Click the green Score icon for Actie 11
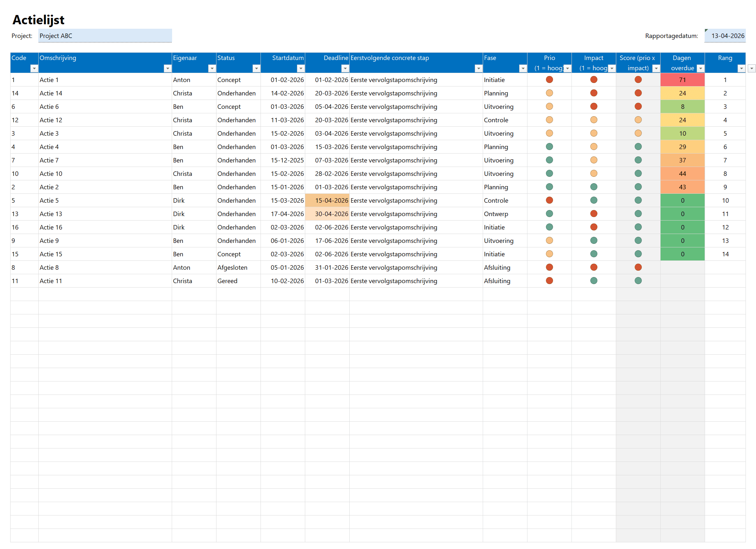 pos(638,281)
